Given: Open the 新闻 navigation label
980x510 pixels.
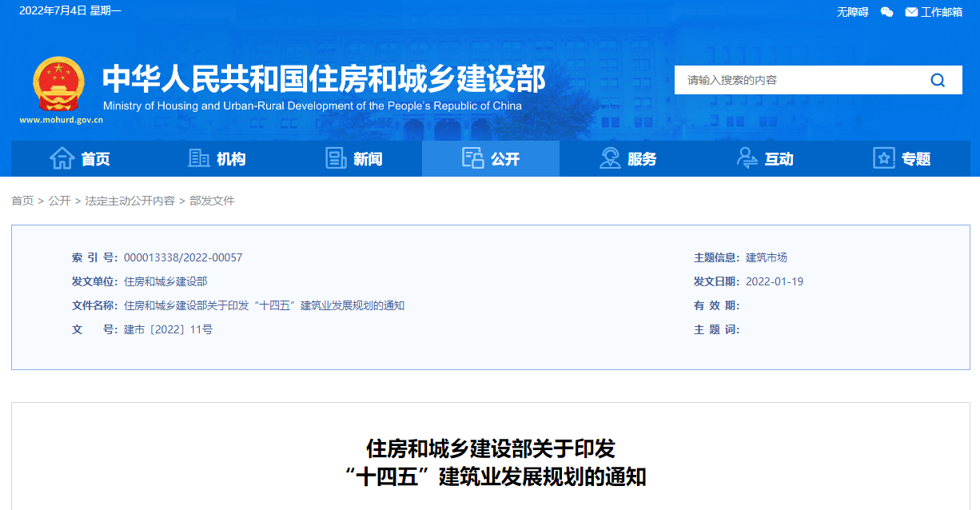Looking at the screenshot, I should pyautogui.click(x=368, y=159).
